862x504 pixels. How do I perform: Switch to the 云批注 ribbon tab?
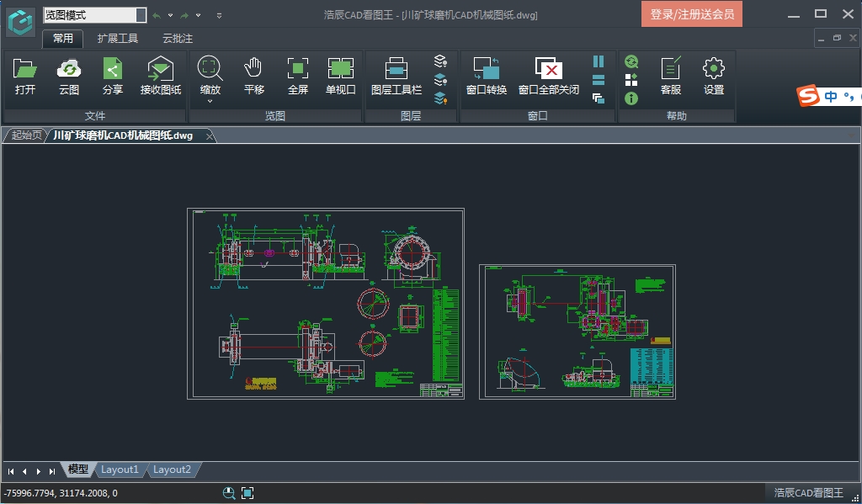178,39
